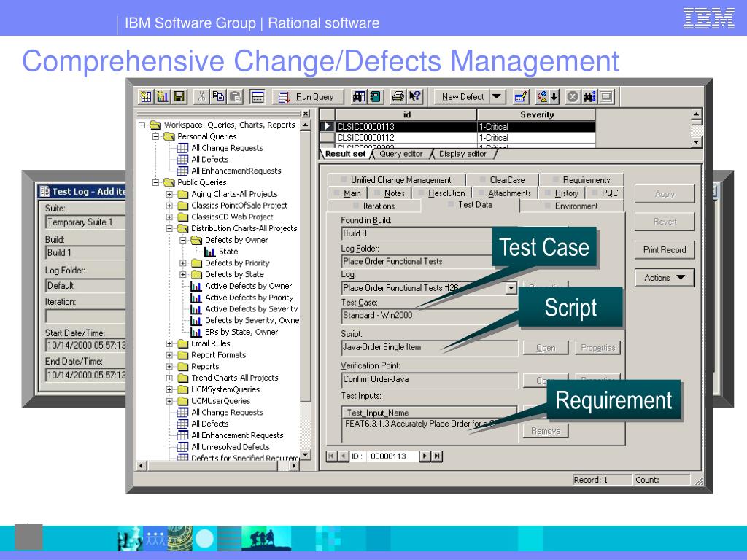Viewport: 747px width, 560px height.
Task: Click the form table icon left of Run Query
Action: pyautogui.click(x=258, y=97)
